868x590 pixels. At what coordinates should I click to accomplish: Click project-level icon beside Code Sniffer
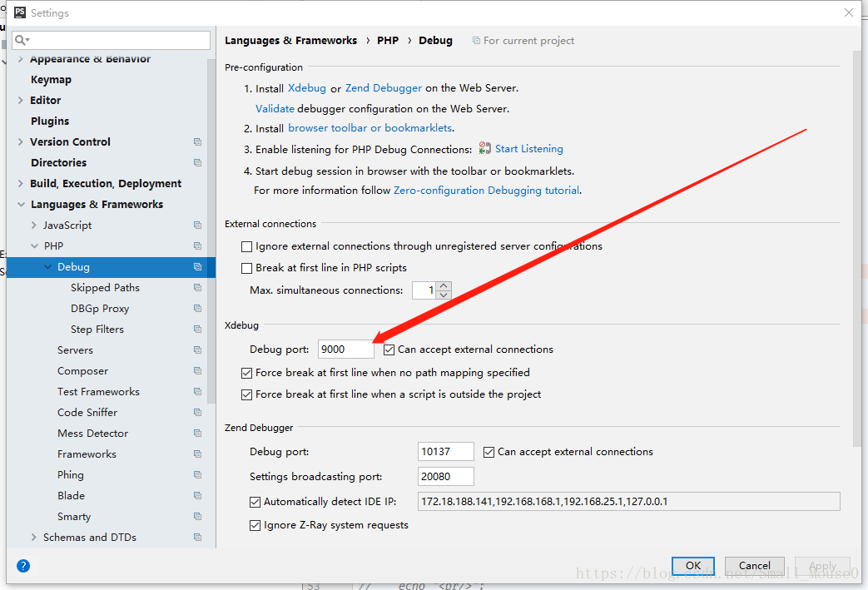(197, 413)
